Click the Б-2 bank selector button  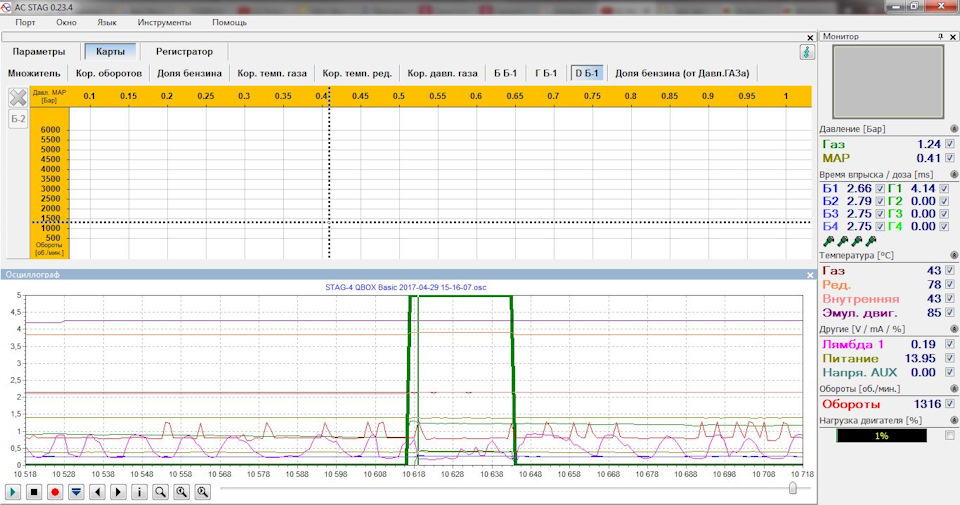(18, 119)
